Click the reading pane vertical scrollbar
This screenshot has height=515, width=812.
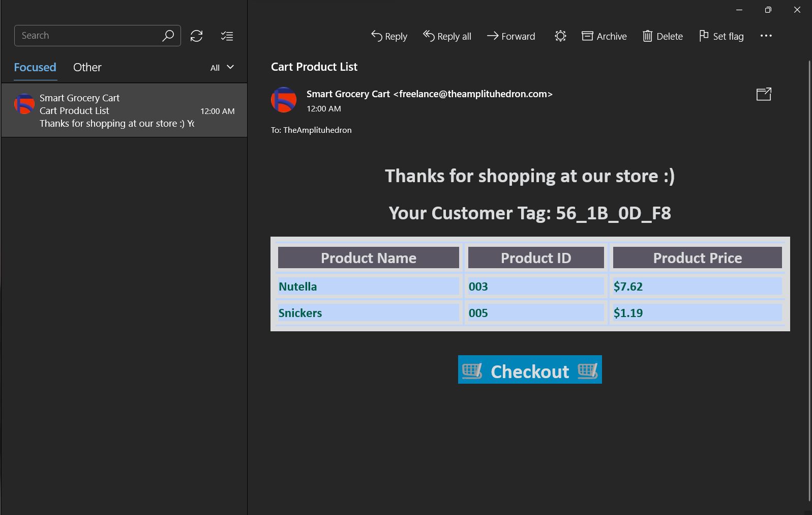click(x=809, y=280)
